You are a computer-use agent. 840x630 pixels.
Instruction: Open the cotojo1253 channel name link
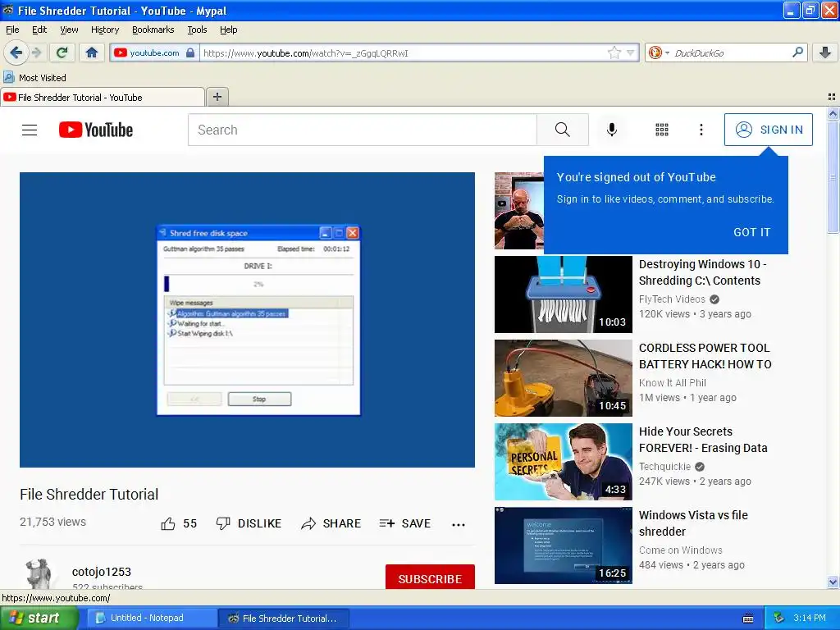tap(101, 572)
